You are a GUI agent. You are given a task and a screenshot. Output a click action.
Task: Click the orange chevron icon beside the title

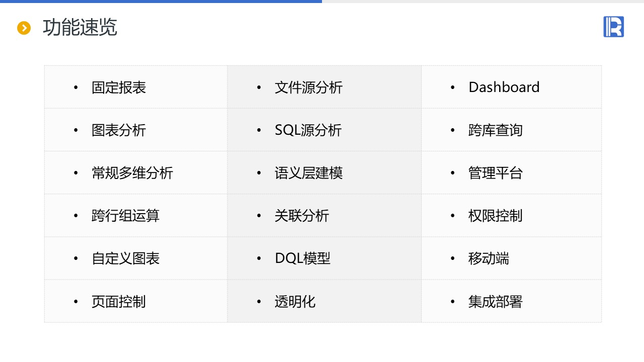[x=24, y=28]
